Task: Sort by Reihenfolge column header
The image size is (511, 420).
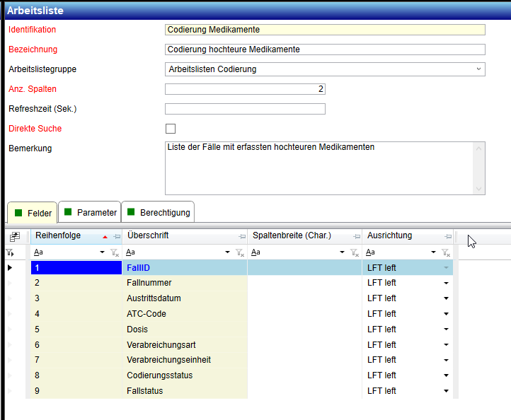Action: (x=67, y=235)
